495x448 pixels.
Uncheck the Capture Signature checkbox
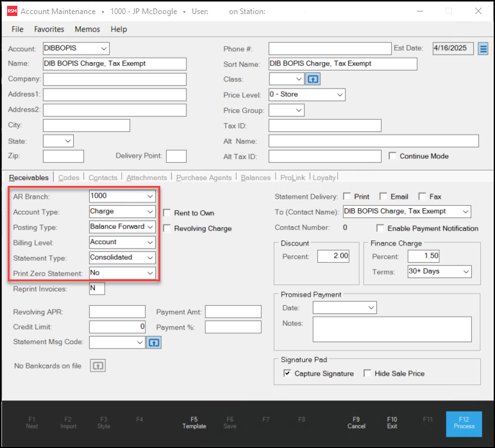(x=287, y=374)
